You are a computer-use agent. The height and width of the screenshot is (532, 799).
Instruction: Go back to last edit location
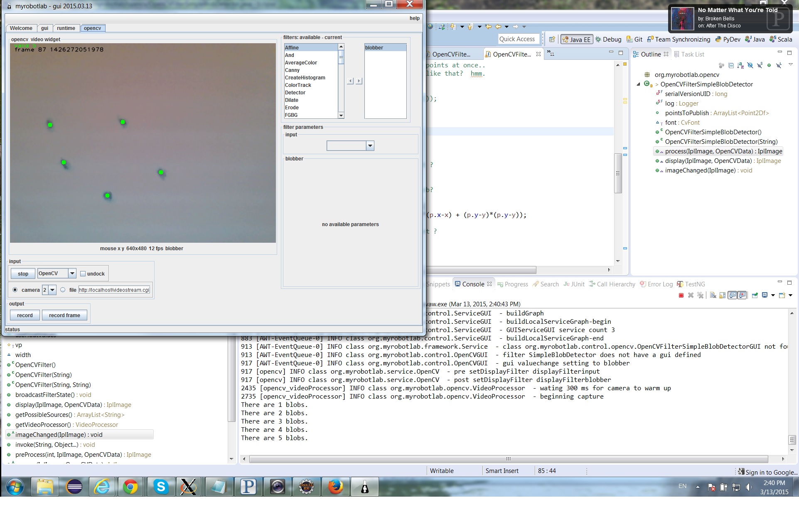coord(488,27)
